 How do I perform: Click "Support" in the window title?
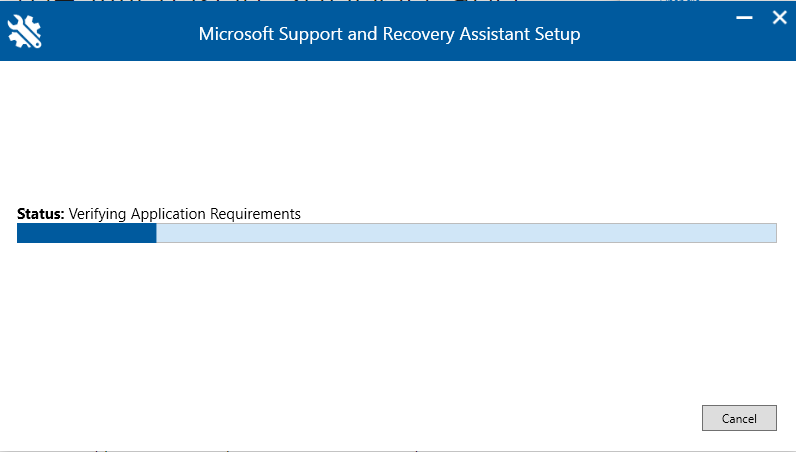(314, 34)
